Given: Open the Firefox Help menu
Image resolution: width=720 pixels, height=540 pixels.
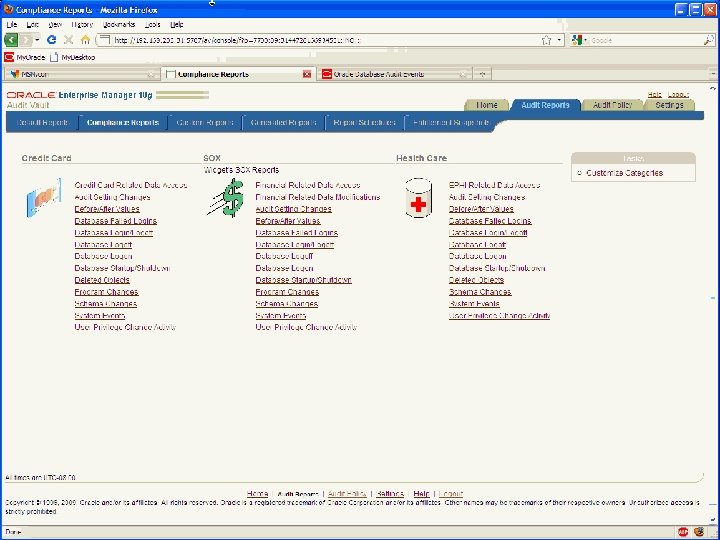Looking at the screenshot, I should (x=177, y=24).
